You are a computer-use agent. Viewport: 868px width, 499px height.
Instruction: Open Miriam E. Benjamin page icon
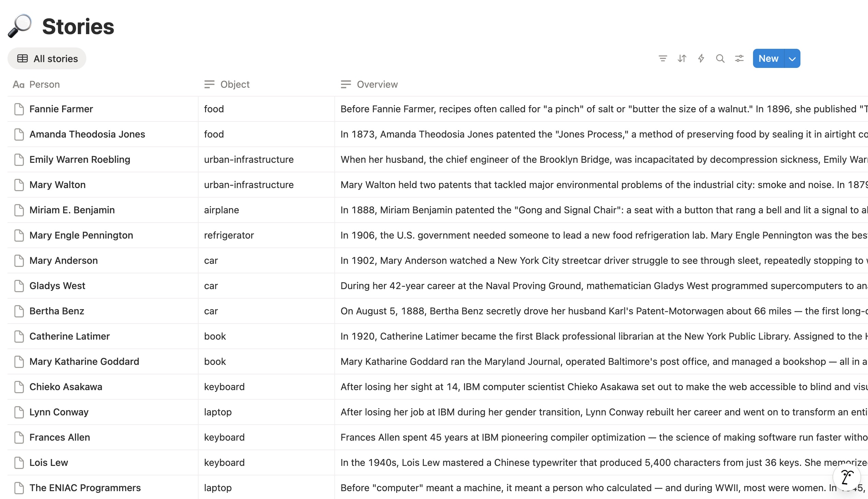click(19, 210)
